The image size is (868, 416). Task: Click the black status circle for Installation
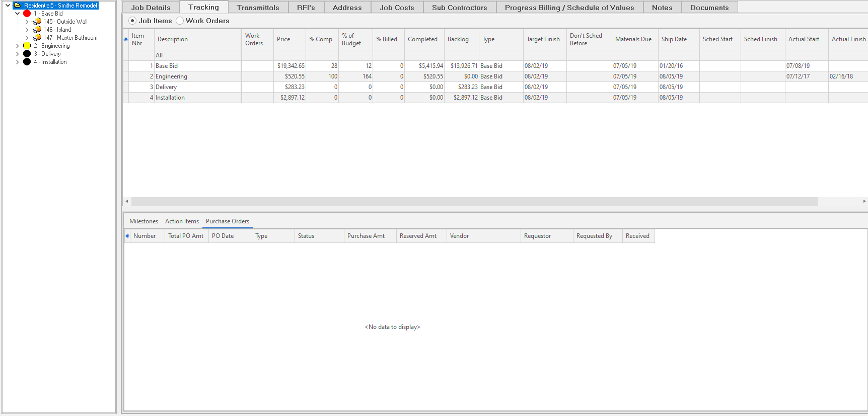click(x=27, y=62)
